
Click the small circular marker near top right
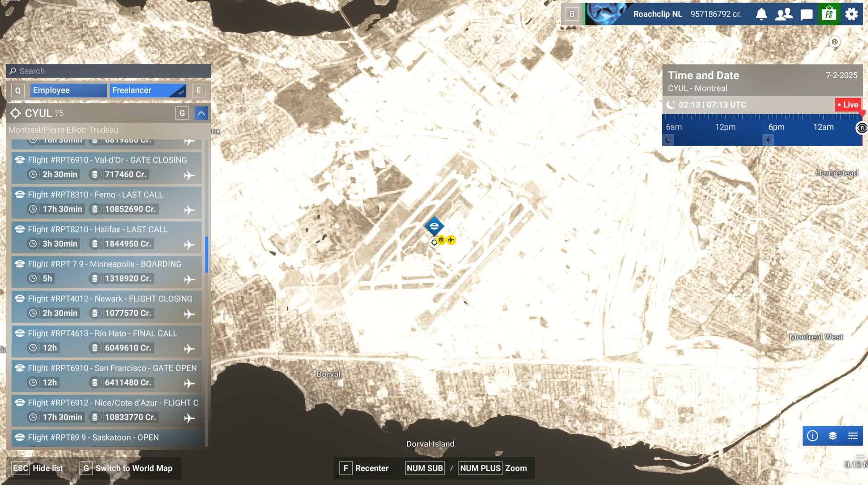[x=835, y=42]
